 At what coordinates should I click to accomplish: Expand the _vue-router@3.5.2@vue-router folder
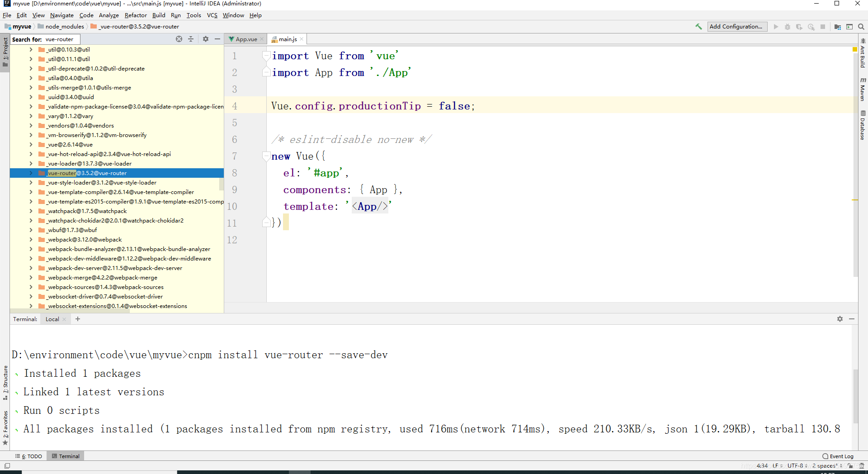31,173
